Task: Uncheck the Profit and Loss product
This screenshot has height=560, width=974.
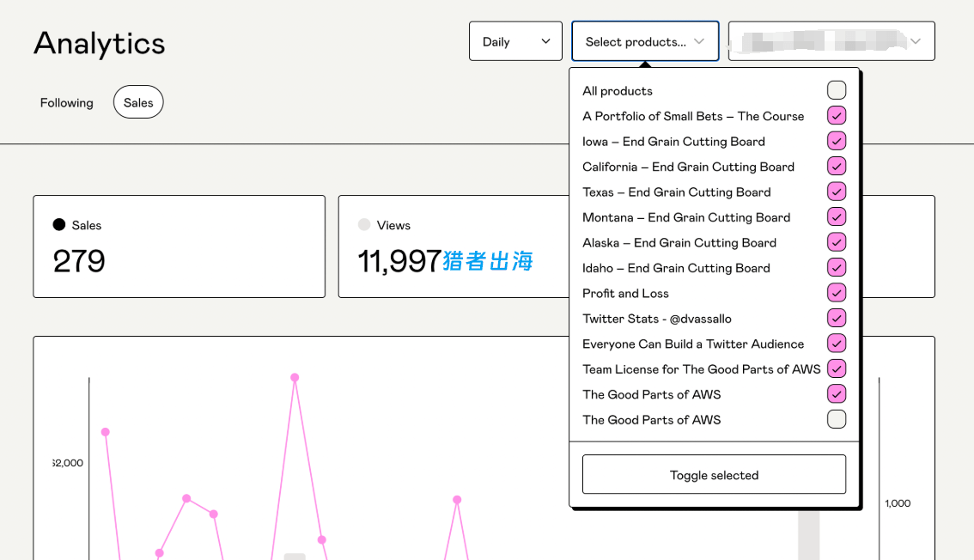Action: pyautogui.click(x=836, y=293)
